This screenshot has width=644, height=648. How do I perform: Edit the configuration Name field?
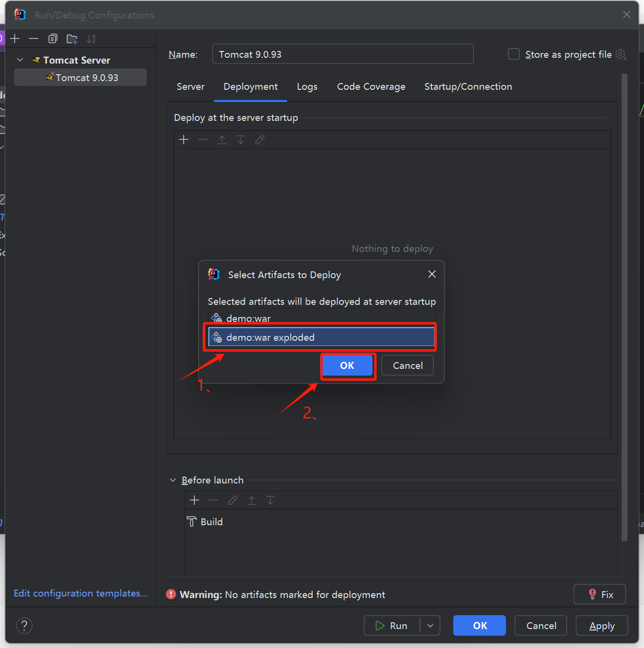(x=342, y=54)
